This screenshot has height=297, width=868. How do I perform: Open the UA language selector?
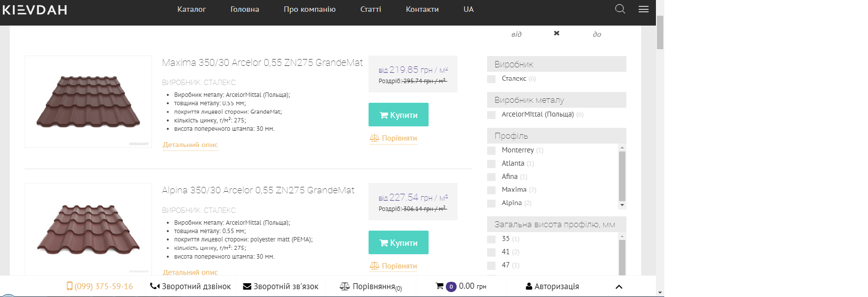tap(468, 9)
